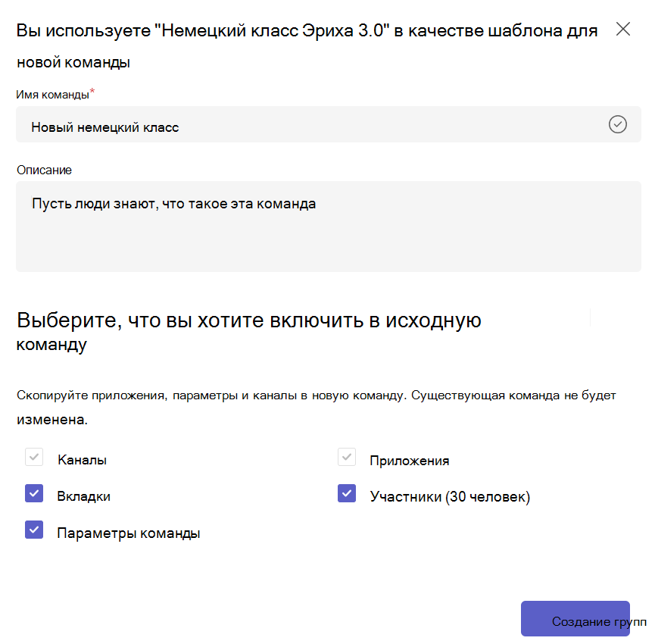Viewport: 655px width, 644px height.
Task: Toggle the Параметры команды checkbox
Action: pos(34,530)
